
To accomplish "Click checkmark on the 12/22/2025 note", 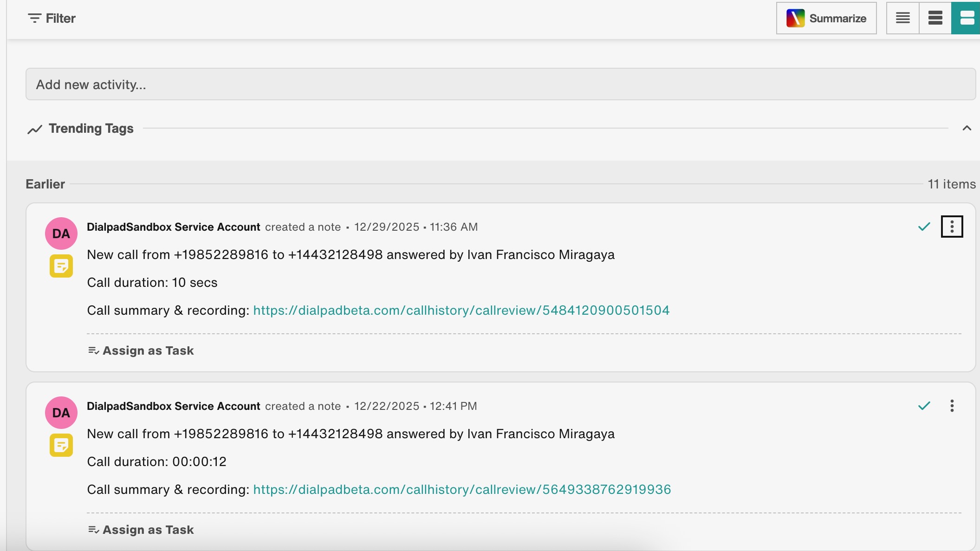I will click(x=924, y=406).
